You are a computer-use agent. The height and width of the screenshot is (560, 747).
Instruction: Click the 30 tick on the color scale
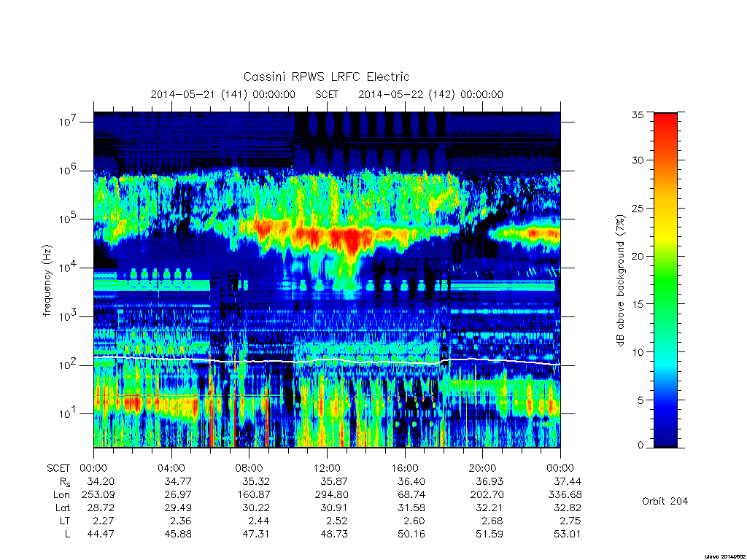pyautogui.click(x=638, y=160)
